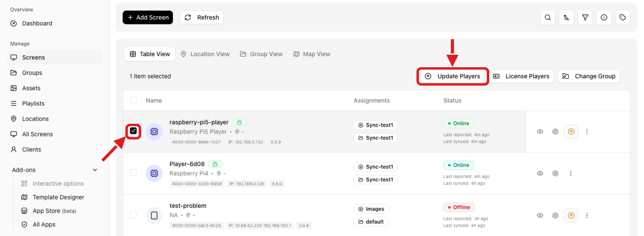Click IP: 192.168.0.125 label

pos(246,184)
